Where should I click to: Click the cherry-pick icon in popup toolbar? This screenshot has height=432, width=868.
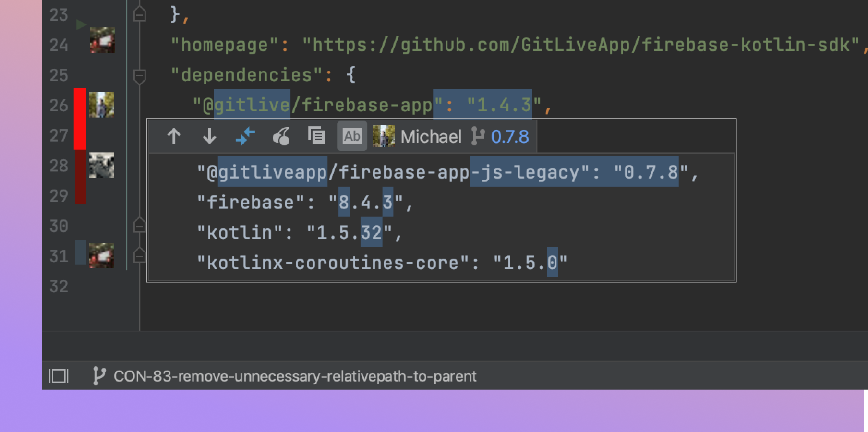click(281, 136)
